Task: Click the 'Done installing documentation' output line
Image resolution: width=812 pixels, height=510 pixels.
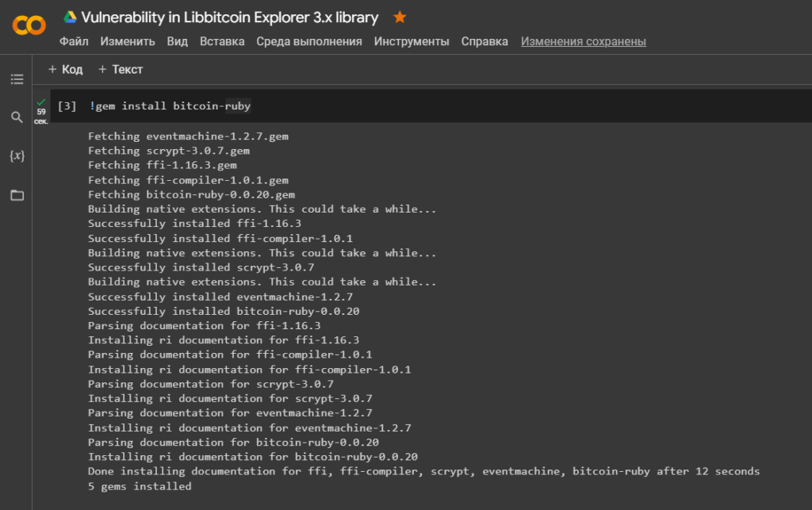Action: point(423,472)
